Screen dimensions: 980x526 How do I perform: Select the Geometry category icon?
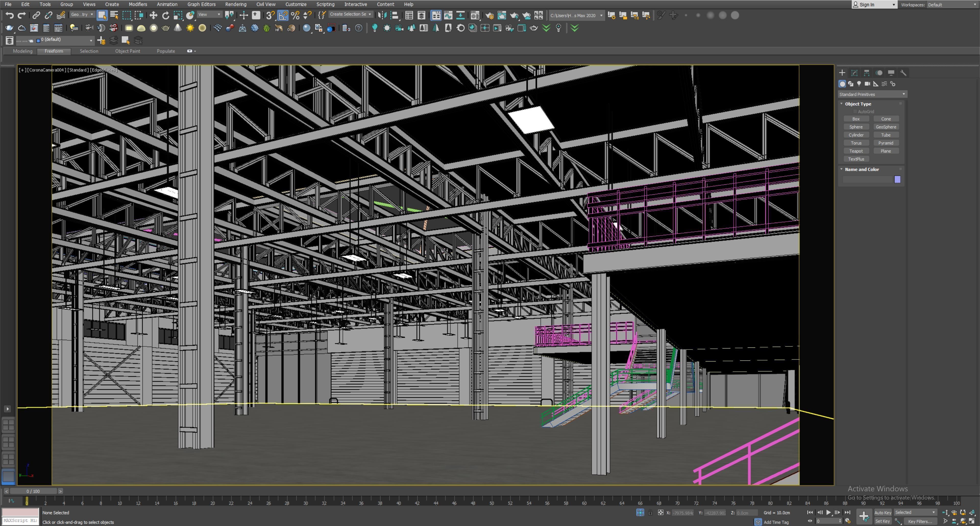click(x=842, y=84)
